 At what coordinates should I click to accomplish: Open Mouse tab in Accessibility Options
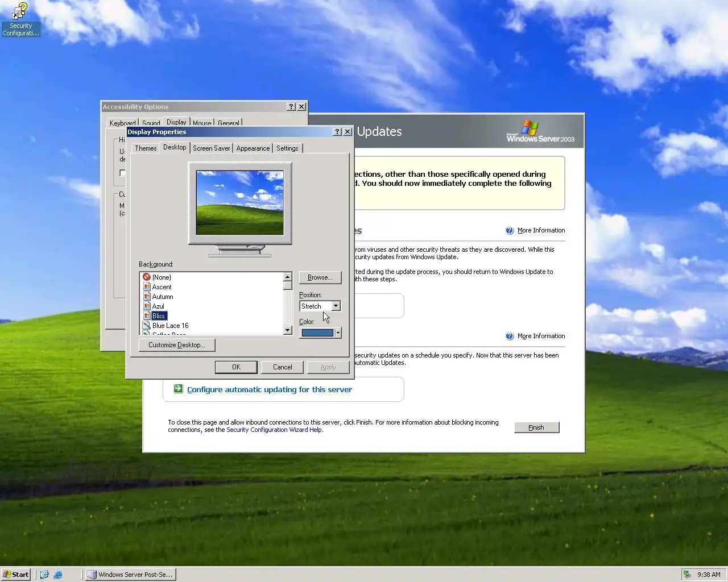[x=202, y=123]
